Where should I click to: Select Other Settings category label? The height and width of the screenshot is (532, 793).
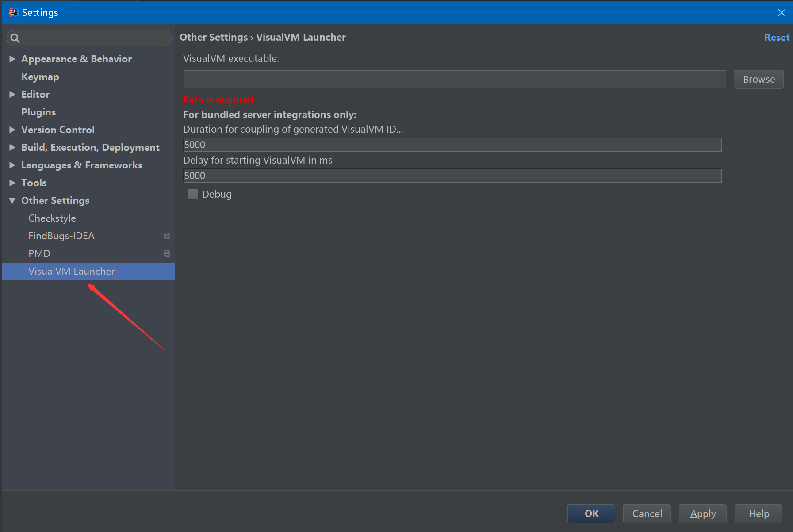(55, 200)
